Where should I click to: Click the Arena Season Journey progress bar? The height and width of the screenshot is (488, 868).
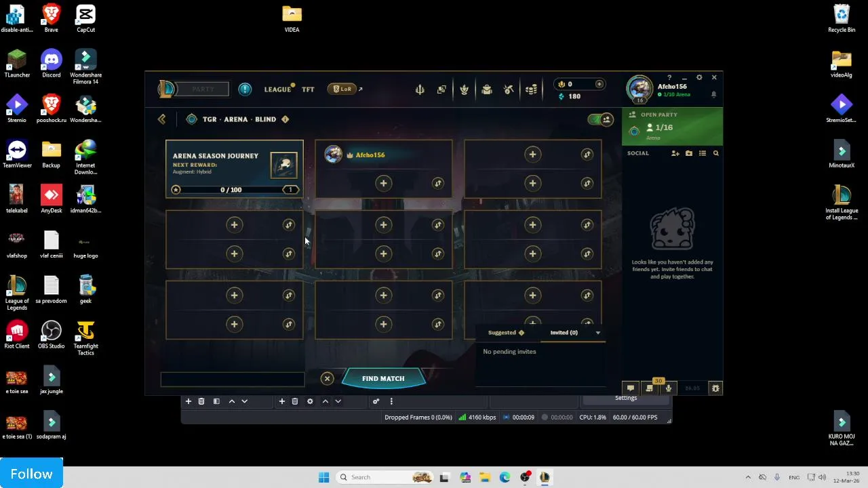(235, 190)
